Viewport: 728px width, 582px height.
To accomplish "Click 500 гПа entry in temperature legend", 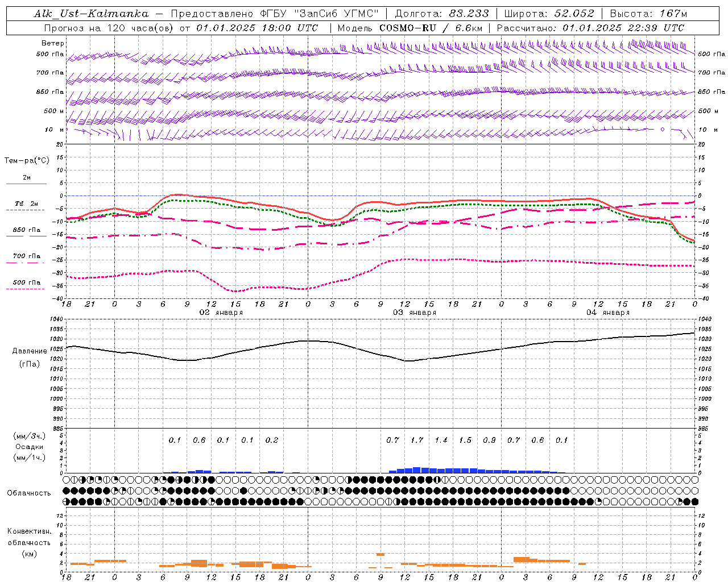I will coord(26,282).
